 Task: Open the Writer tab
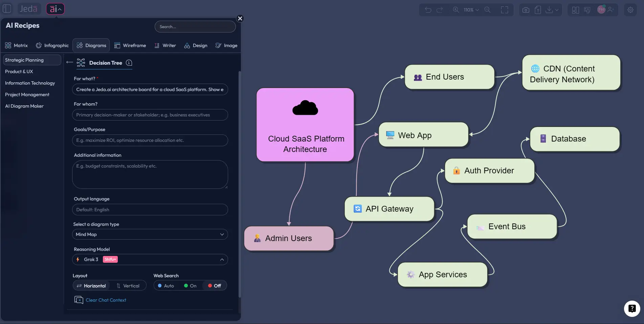point(165,45)
